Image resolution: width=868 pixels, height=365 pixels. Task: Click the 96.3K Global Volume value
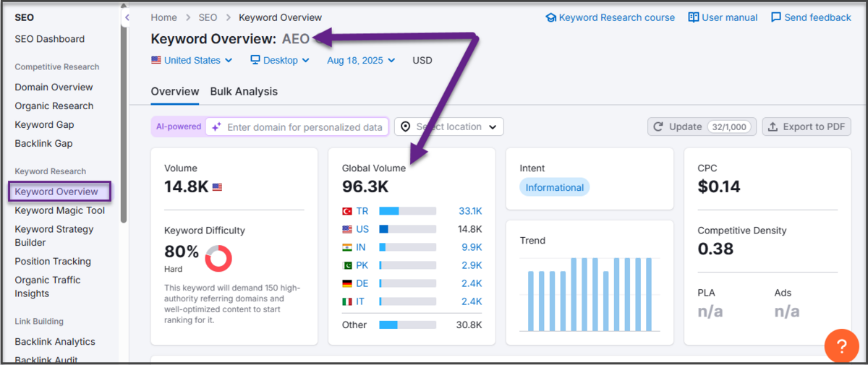[x=365, y=186]
